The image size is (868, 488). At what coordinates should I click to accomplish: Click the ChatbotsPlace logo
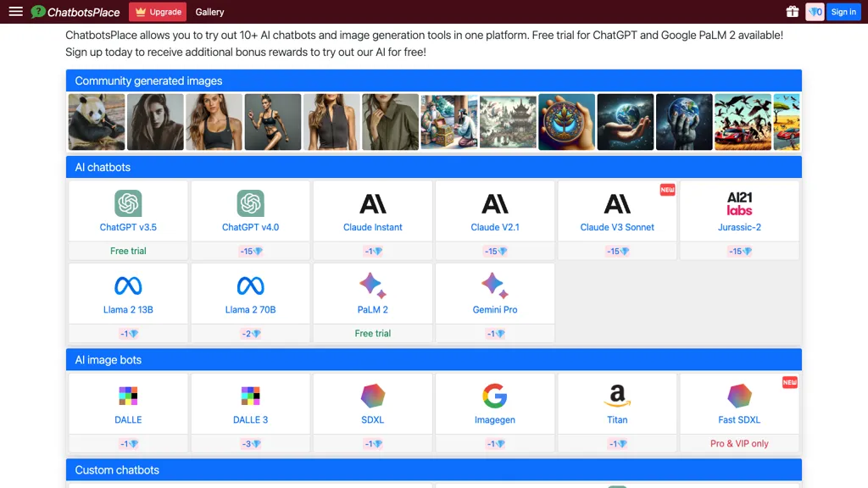pyautogui.click(x=75, y=12)
